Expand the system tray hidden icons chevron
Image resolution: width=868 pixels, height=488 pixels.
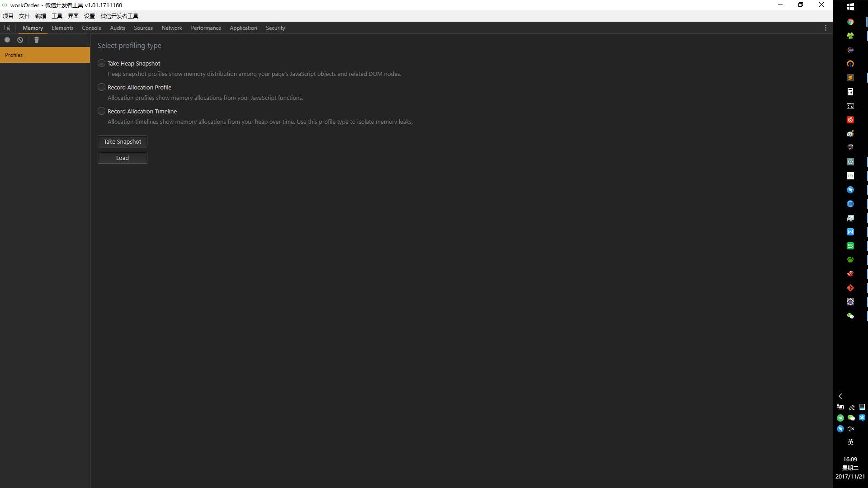(840, 396)
